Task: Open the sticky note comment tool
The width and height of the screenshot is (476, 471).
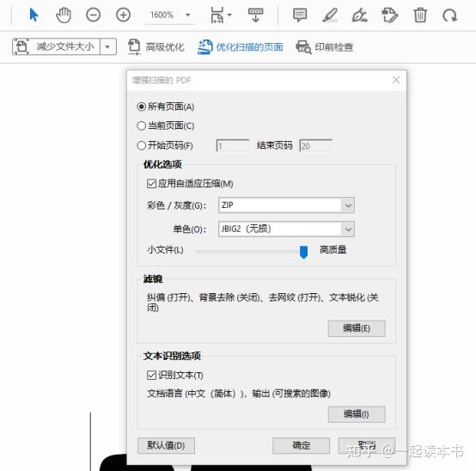Action: (x=300, y=15)
